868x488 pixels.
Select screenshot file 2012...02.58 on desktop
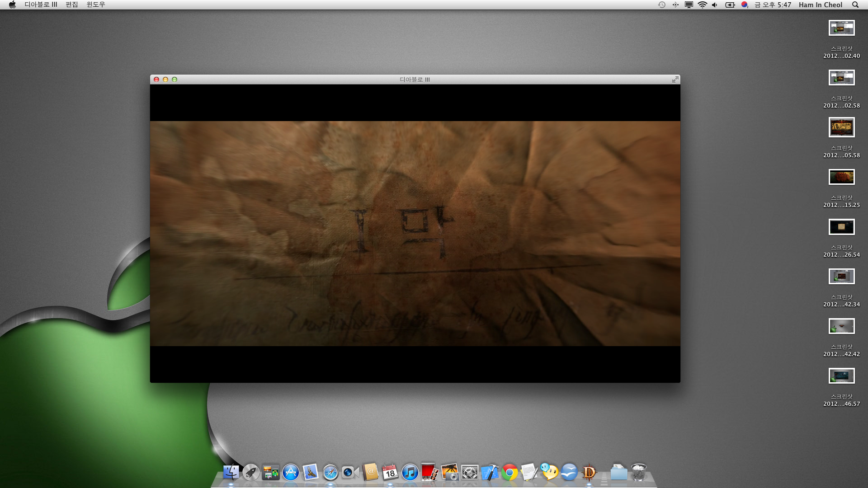pyautogui.click(x=841, y=89)
